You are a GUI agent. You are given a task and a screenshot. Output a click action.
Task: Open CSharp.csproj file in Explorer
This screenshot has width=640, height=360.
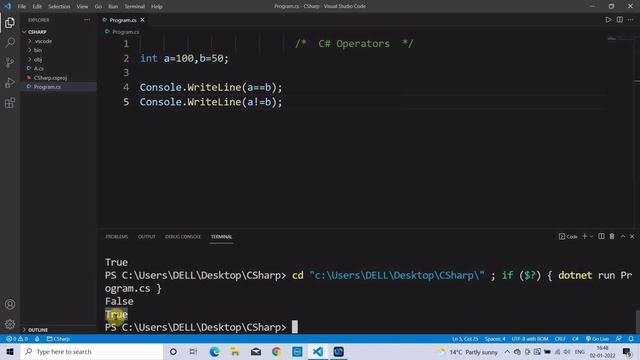pyautogui.click(x=59, y=78)
